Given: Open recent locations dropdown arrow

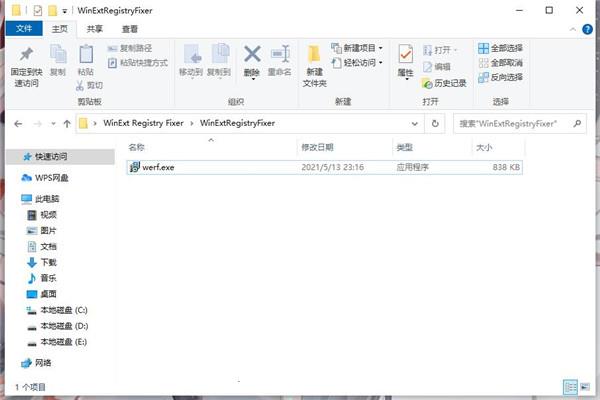Looking at the screenshot, I should point(53,124).
